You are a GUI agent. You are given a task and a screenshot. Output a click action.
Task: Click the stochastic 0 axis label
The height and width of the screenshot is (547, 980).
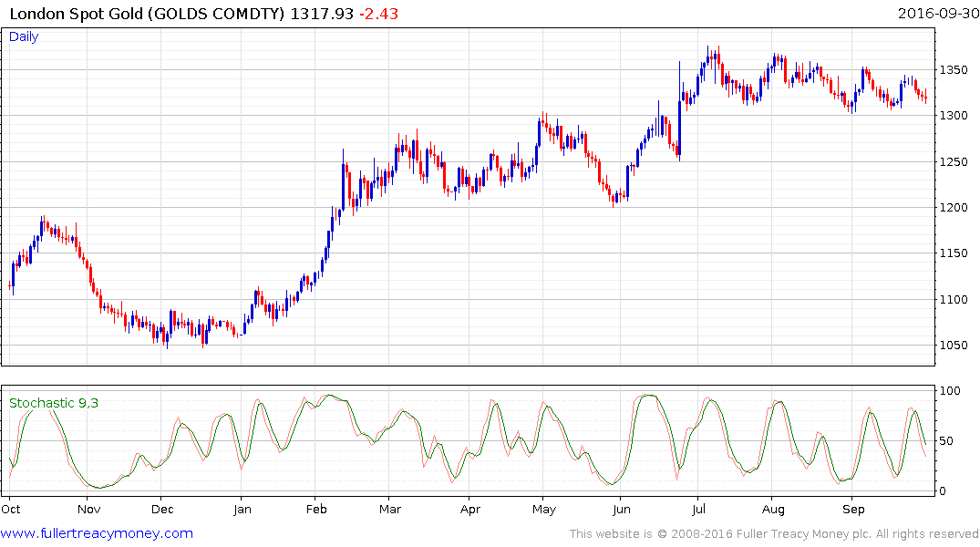pos(944,491)
